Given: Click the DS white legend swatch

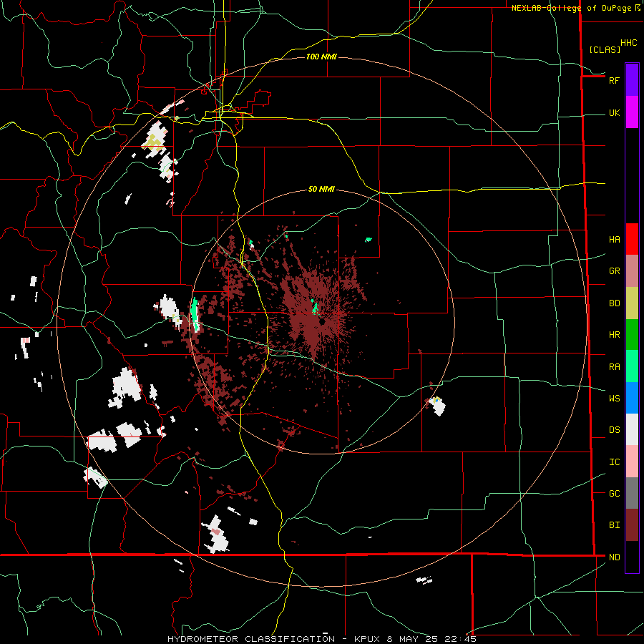Looking at the screenshot, I should click(x=632, y=429).
